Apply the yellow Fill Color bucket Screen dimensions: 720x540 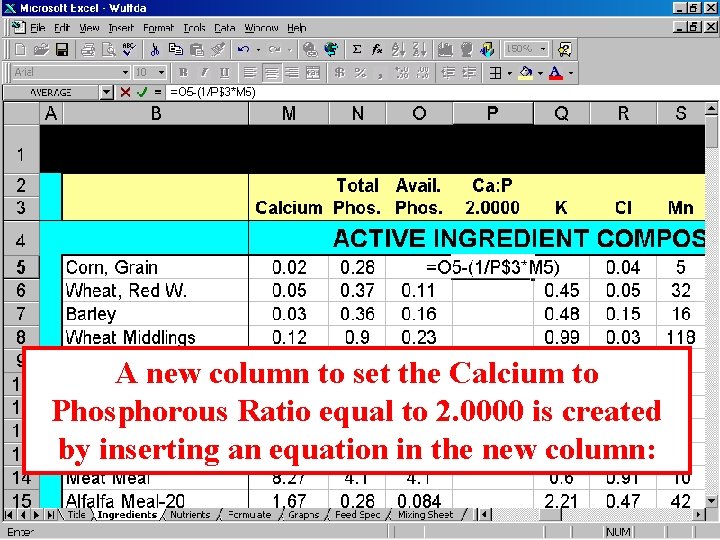(x=526, y=73)
